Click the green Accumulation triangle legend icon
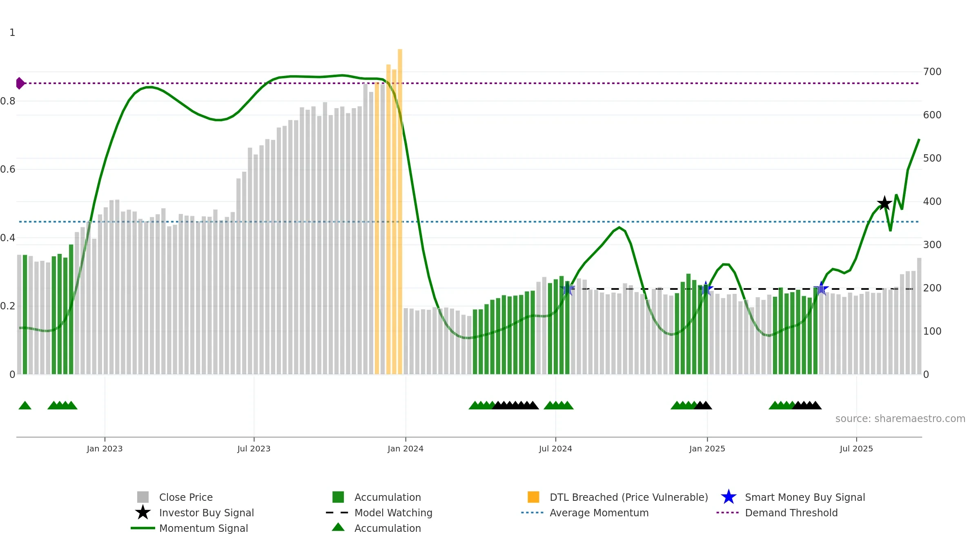 coord(338,527)
